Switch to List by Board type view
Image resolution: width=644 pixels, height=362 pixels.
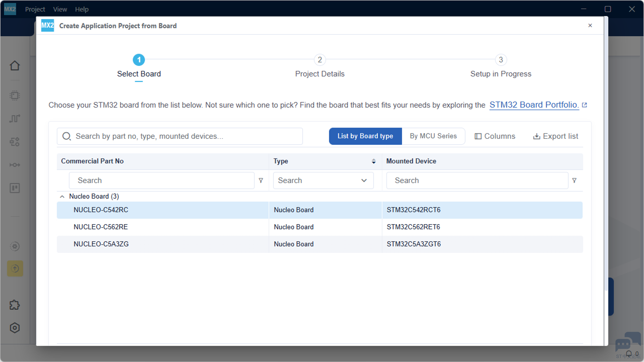(365, 136)
